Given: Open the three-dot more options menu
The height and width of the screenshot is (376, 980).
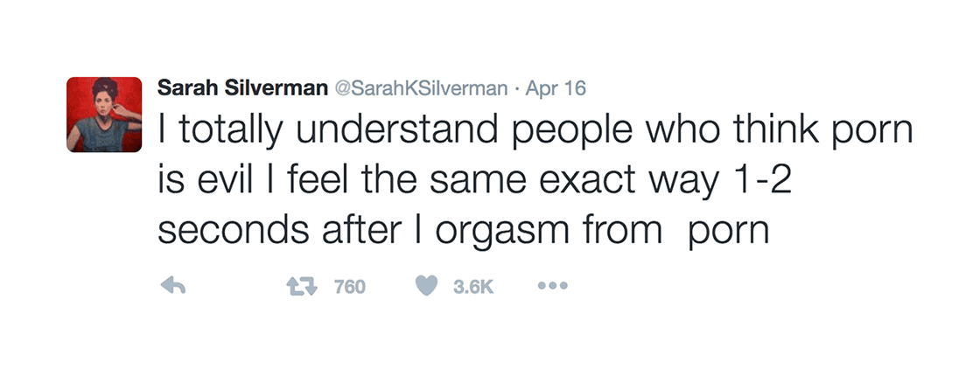Looking at the screenshot, I should (x=554, y=286).
